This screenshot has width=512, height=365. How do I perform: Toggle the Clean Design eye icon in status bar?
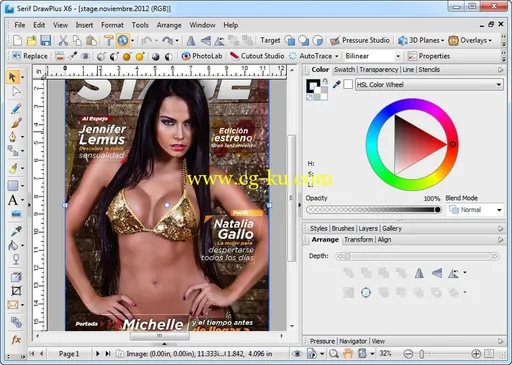297,354
